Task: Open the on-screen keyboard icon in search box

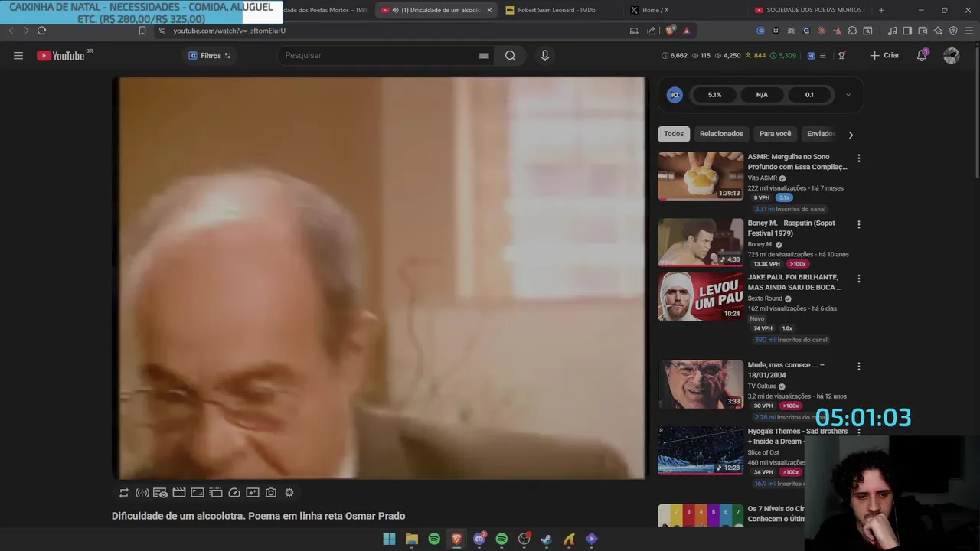Action: pyautogui.click(x=484, y=55)
